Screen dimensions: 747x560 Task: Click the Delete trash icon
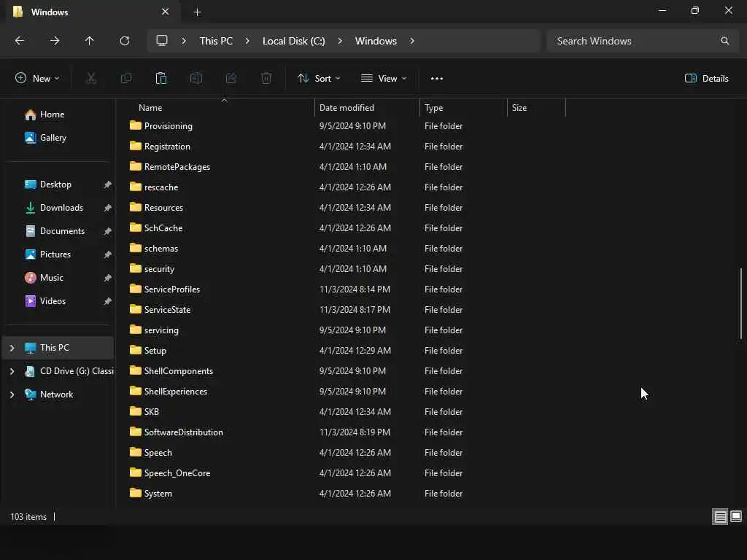[x=266, y=79]
